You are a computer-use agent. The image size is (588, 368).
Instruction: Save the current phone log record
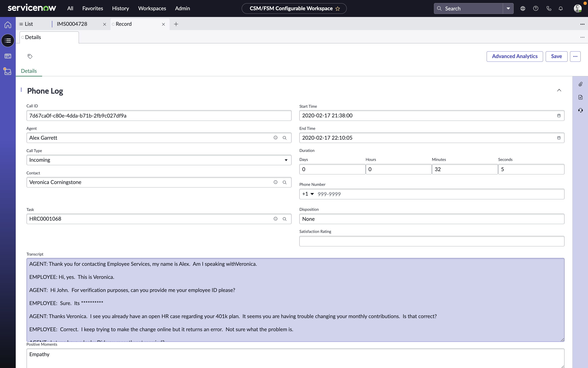pos(557,56)
